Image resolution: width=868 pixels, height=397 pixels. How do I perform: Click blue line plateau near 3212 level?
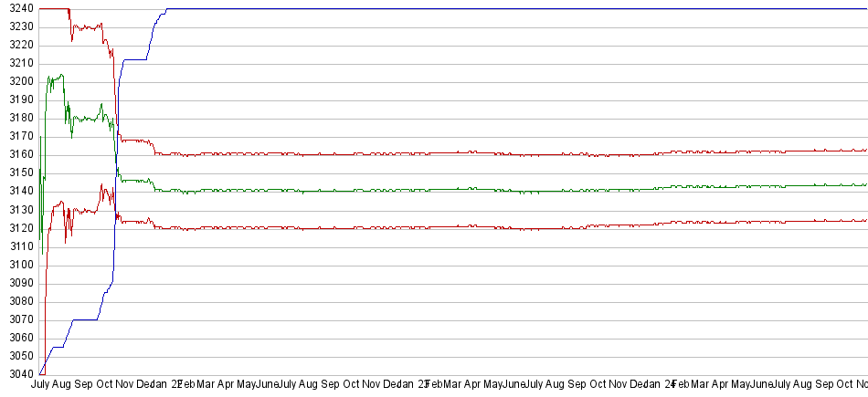click(134, 60)
